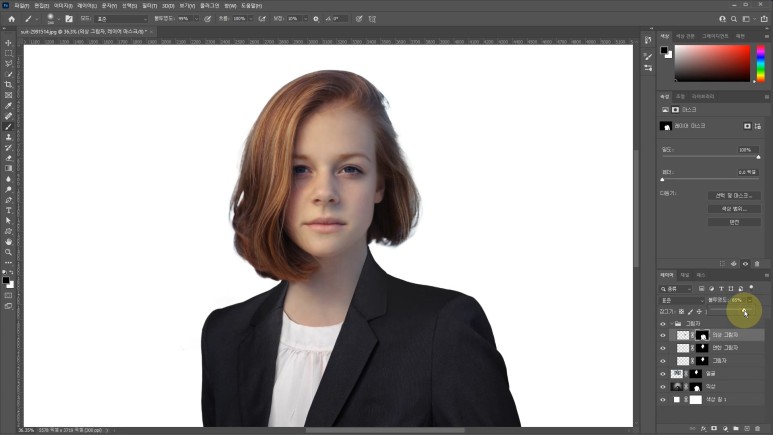Switch to the 그레이디언트 tab
773x435 pixels.
point(715,36)
